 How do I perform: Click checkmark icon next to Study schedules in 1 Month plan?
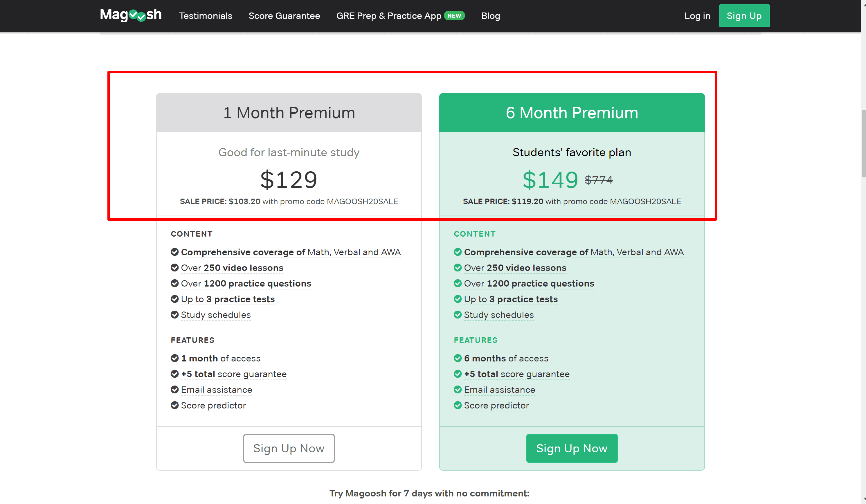click(x=174, y=314)
